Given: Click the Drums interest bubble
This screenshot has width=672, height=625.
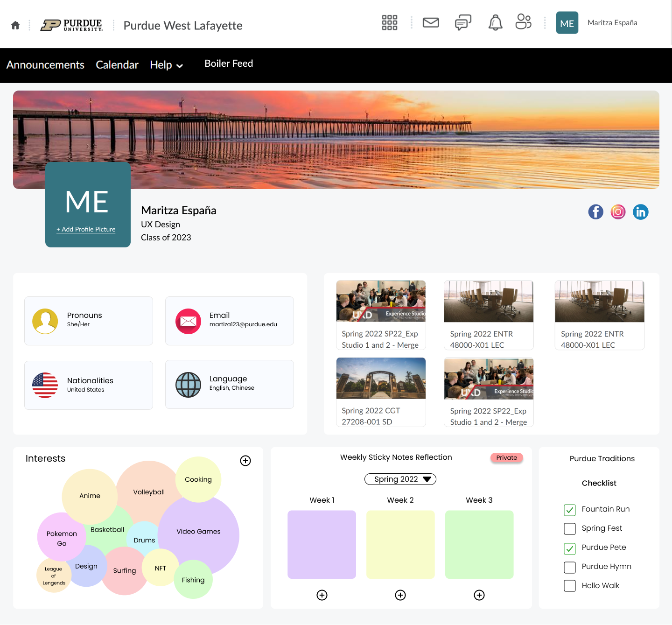Looking at the screenshot, I should coord(144,540).
